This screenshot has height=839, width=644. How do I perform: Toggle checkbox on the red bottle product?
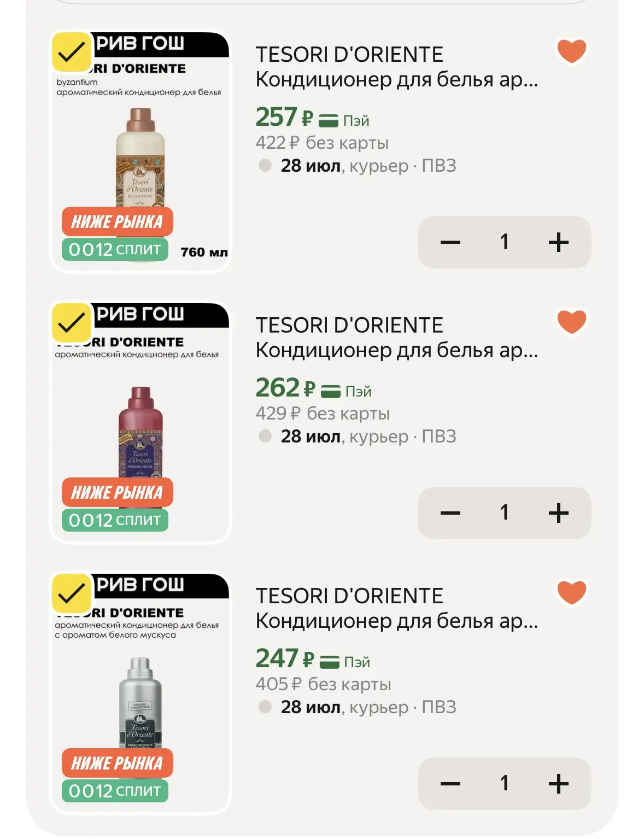(x=72, y=323)
